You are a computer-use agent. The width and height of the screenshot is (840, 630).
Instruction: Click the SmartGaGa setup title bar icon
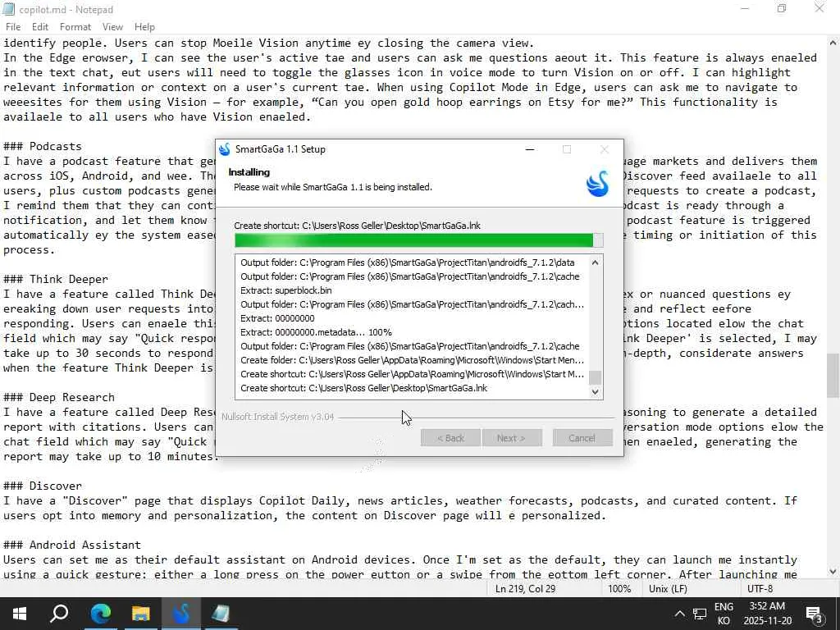click(225, 149)
